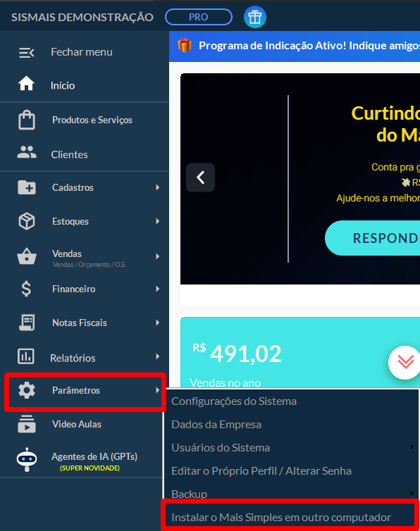Click the Clientes people icon

[x=27, y=152]
